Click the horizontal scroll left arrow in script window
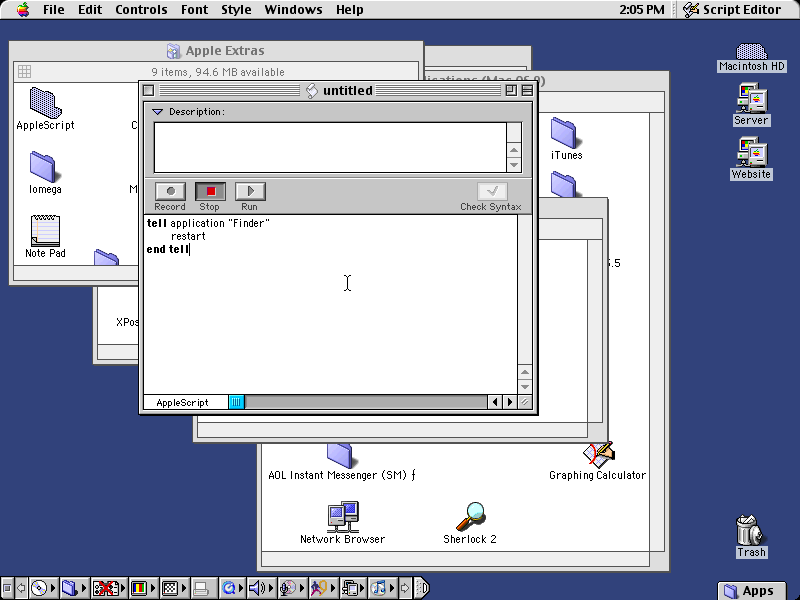 [x=494, y=403]
